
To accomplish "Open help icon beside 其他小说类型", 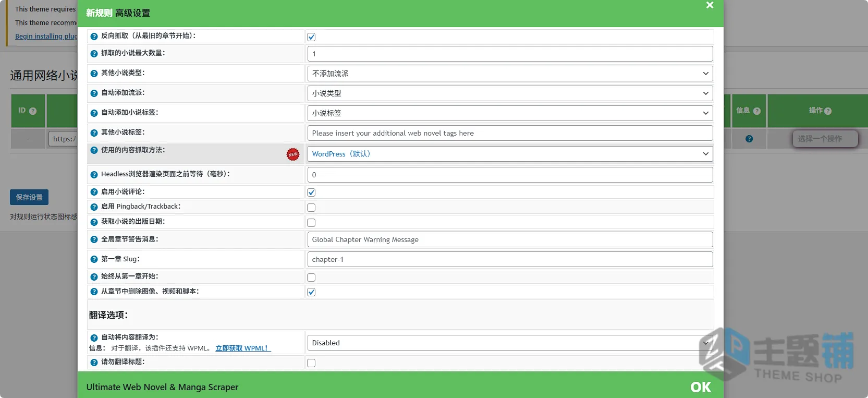I will click(x=94, y=74).
